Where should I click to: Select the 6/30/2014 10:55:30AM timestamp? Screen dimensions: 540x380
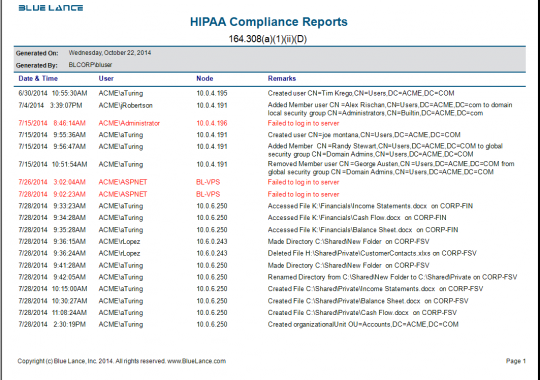pyautogui.click(x=53, y=93)
